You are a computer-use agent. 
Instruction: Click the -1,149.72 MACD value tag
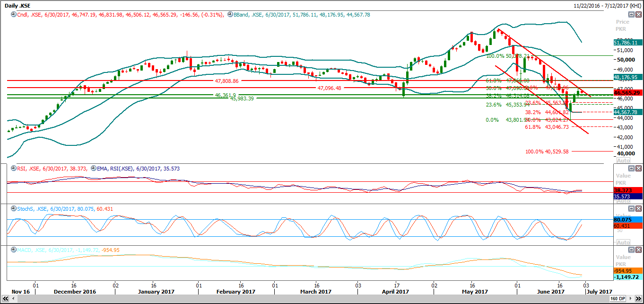[x=627, y=277]
